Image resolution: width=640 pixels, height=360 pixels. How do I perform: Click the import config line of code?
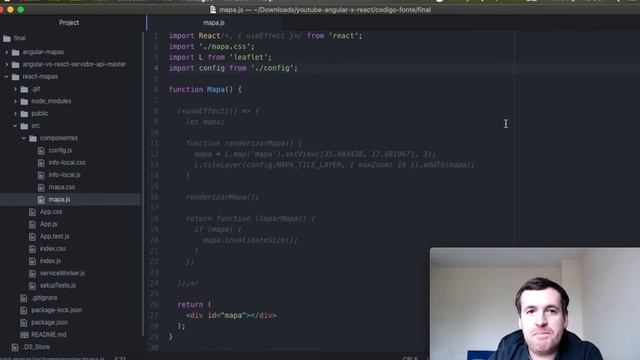click(233, 68)
